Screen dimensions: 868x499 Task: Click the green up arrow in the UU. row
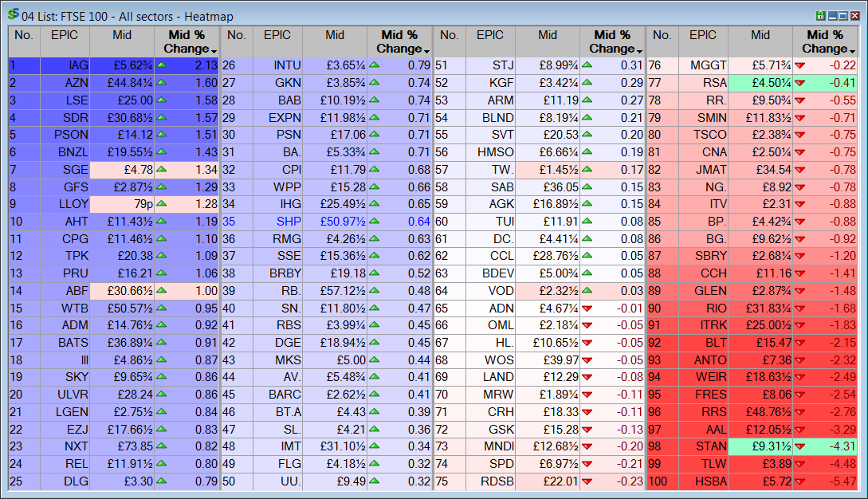(374, 481)
